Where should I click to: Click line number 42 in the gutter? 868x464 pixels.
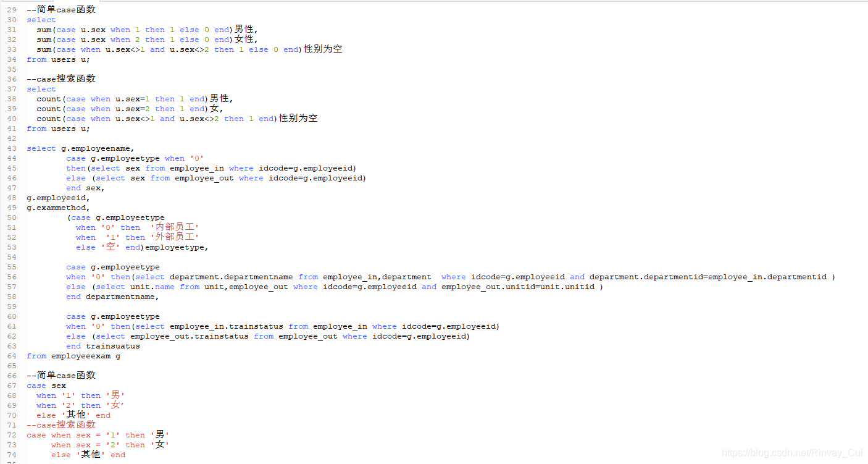(x=12, y=138)
